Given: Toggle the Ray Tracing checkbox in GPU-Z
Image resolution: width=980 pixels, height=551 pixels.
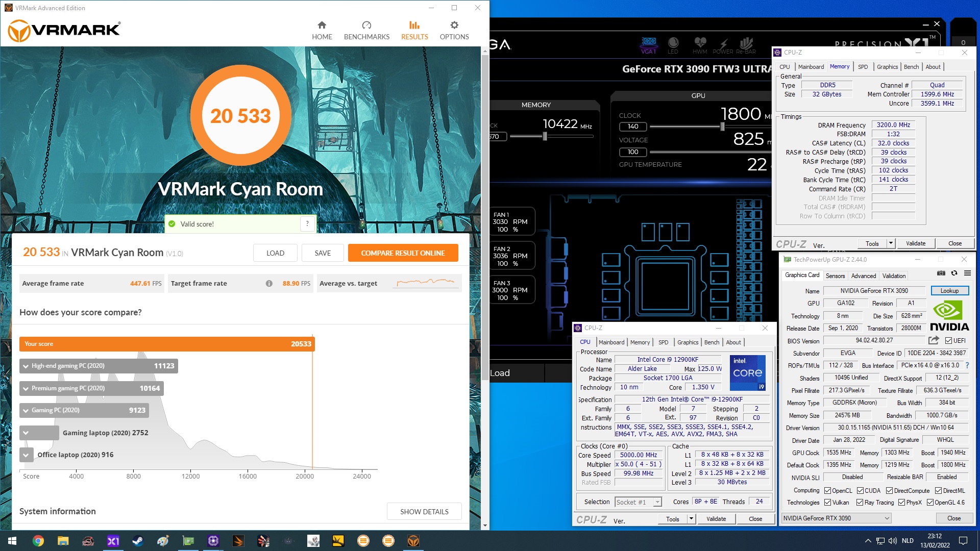Looking at the screenshot, I should pyautogui.click(x=860, y=503).
